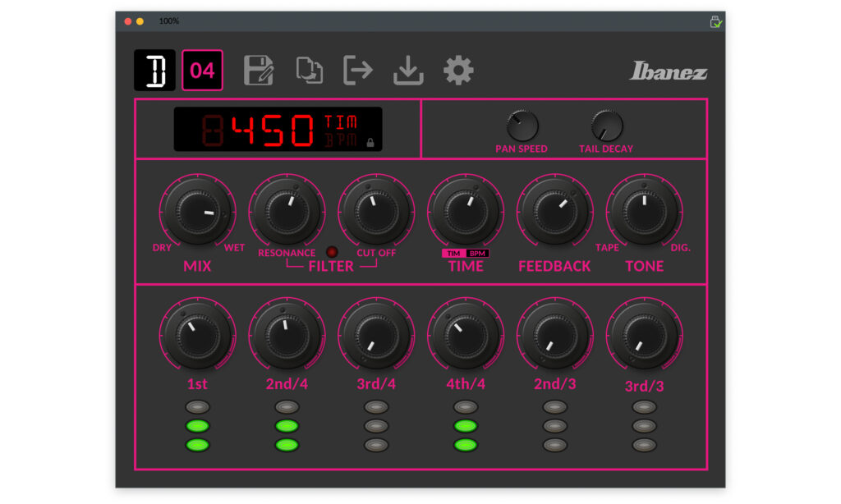Click the lock icon in the display
Image resolution: width=841 pixels, height=504 pixels.
pyautogui.click(x=370, y=142)
